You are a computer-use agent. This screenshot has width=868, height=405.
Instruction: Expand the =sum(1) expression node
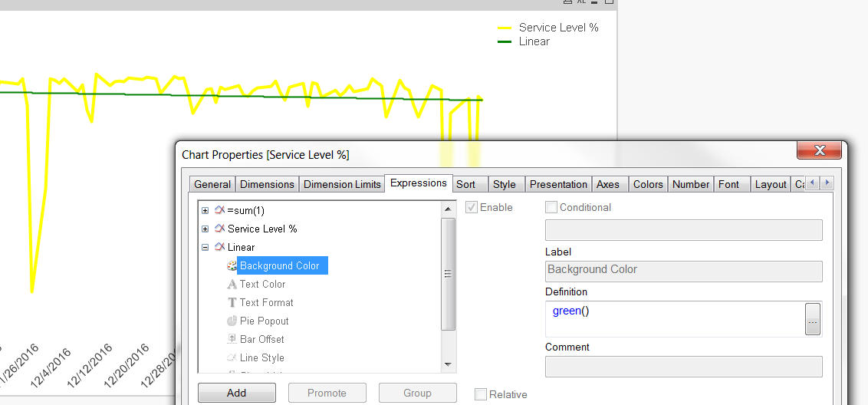tap(205, 210)
